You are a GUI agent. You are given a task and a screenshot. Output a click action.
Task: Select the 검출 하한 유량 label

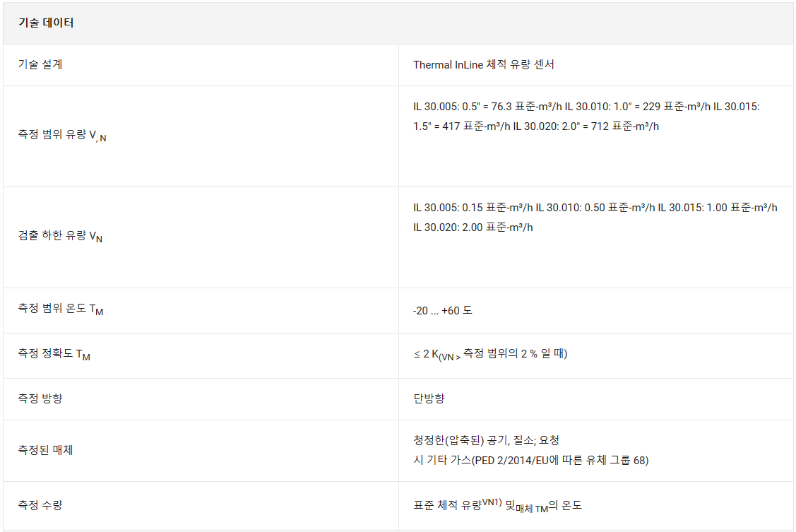coord(60,236)
